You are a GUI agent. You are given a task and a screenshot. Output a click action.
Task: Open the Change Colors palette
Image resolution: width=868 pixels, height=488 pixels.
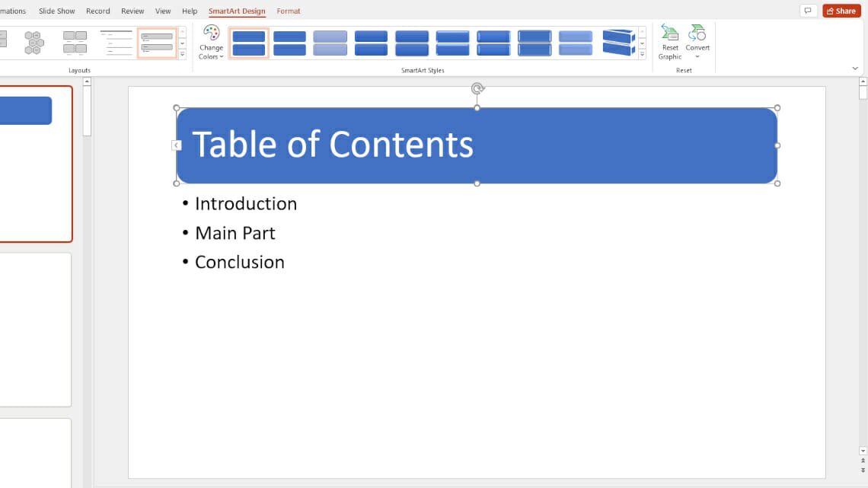click(x=211, y=43)
